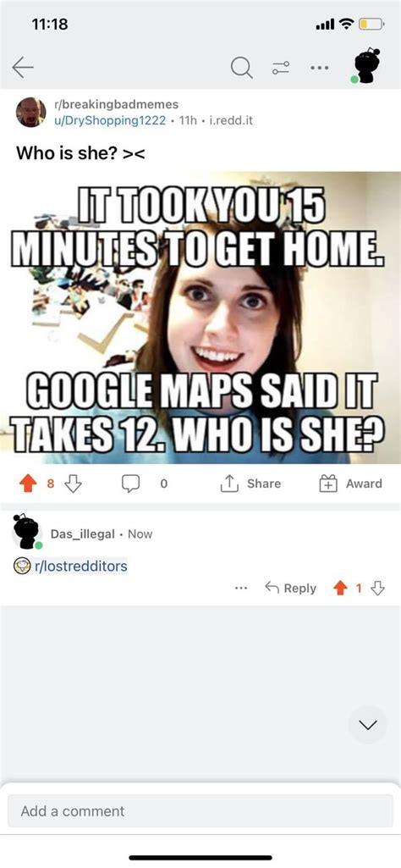The image size is (401, 868).
Task: Open comment three-dot options menu
Action: coord(240,588)
